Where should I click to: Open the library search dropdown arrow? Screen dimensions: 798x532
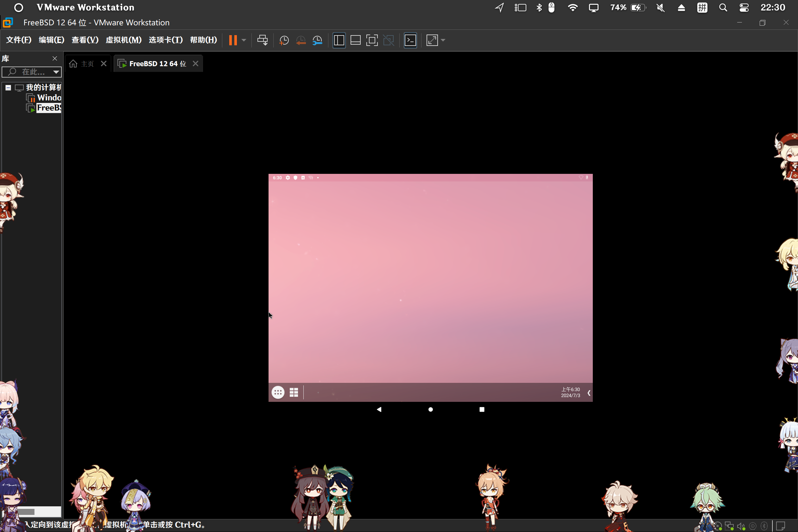click(56, 72)
